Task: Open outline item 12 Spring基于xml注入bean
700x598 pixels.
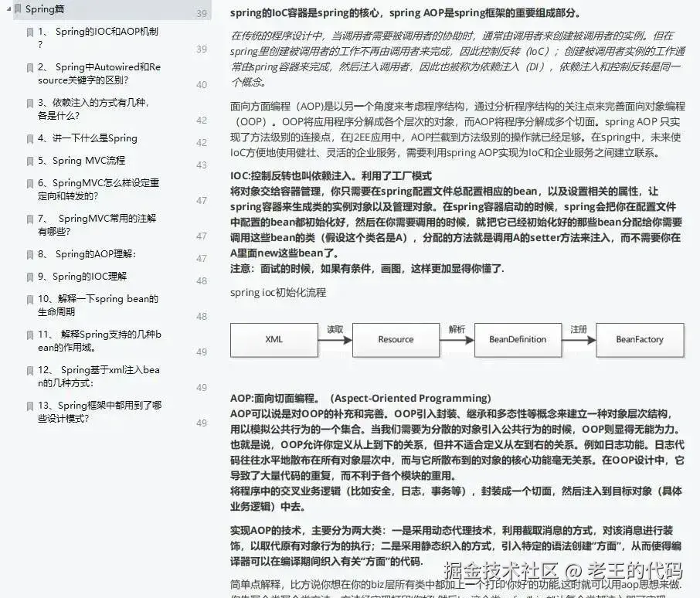Action: click(x=99, y=376)
